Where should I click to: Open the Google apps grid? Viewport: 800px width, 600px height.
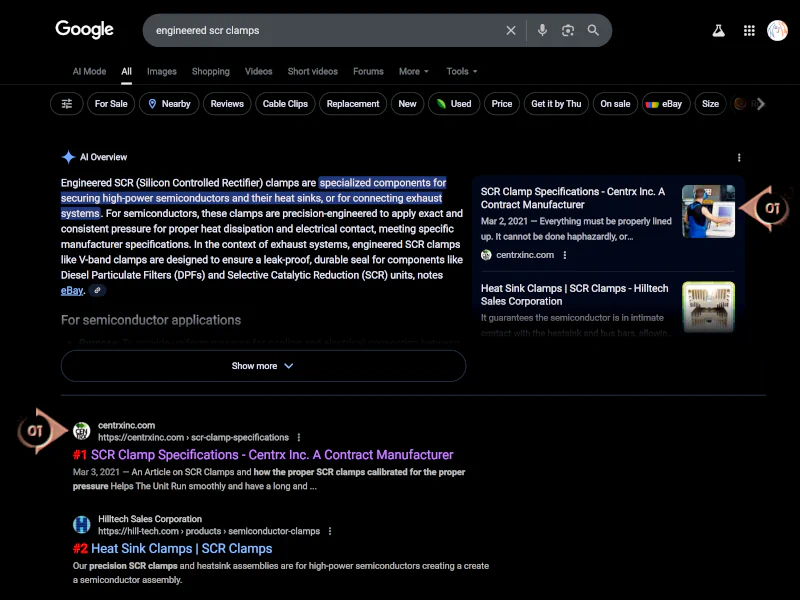point(749,31)
